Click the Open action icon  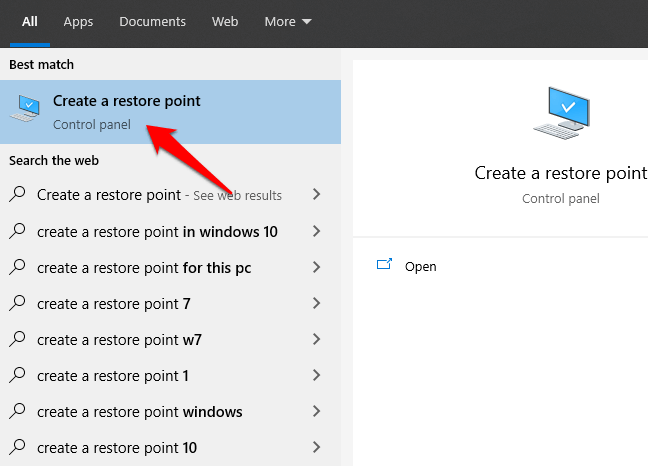tap(385, 266)
